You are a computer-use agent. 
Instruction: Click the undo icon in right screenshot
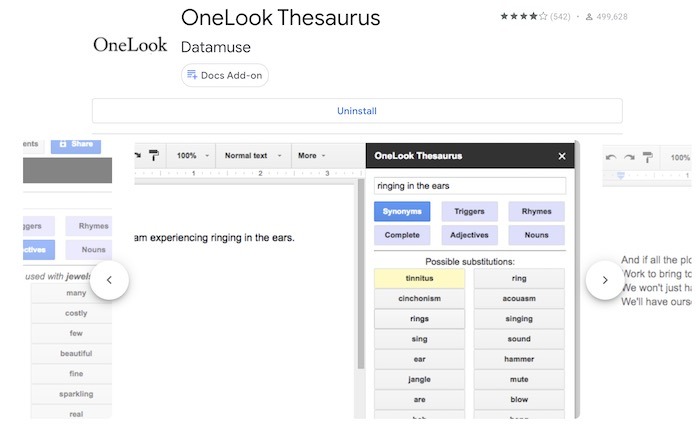[x=611, y=157]
